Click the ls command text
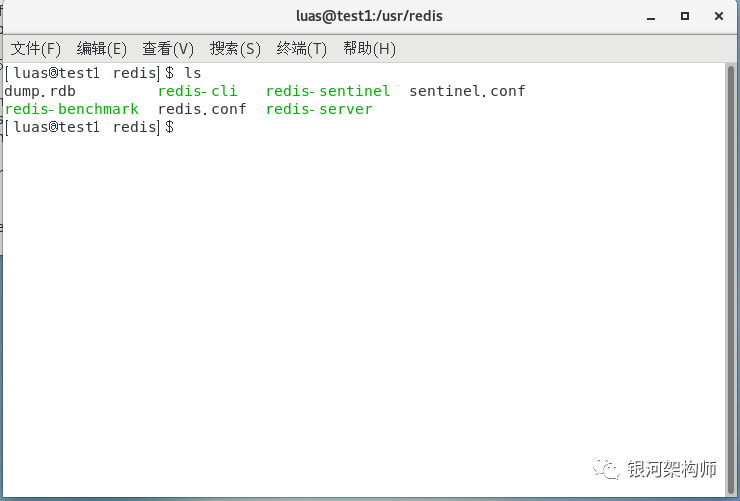 193,73
